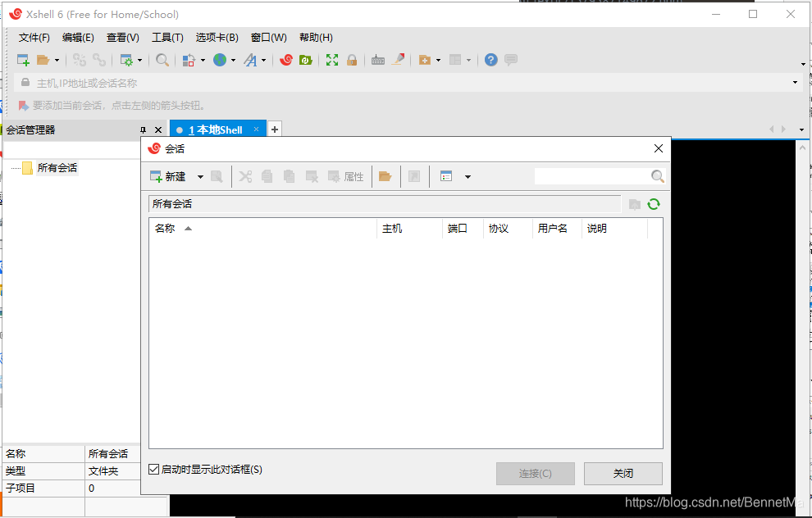Viewport: 812px width, 518px height.
Task: Open the view mode dropdown in dialog toolbar
Action: [468, 176]
